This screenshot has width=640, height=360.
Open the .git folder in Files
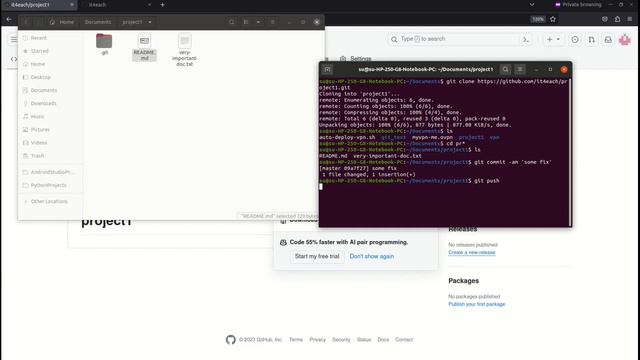pos(104,44)
